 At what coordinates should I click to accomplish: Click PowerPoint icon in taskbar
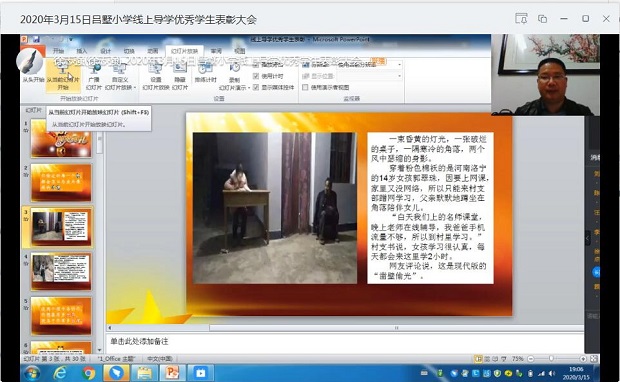(172, 373)
